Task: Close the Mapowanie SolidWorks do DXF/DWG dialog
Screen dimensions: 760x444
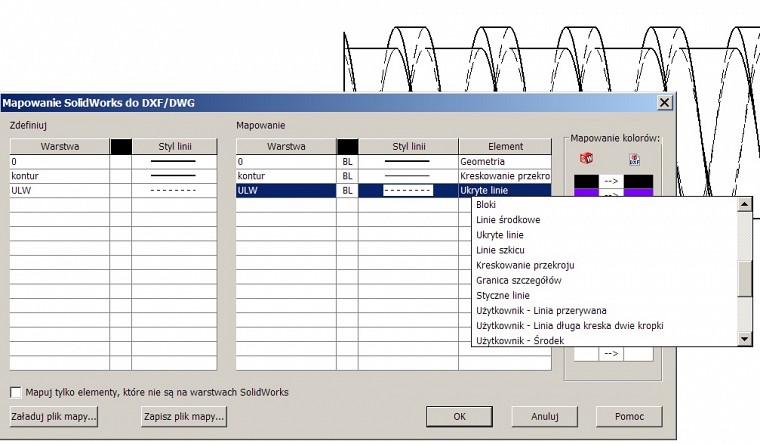Action: pos(664,103)
